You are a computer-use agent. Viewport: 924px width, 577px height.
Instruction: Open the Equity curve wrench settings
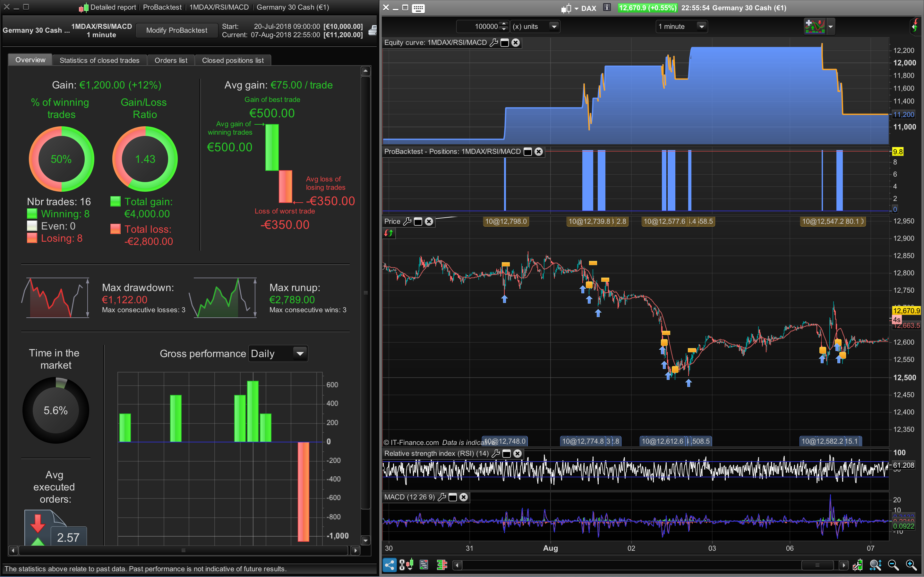click(494, 43)
